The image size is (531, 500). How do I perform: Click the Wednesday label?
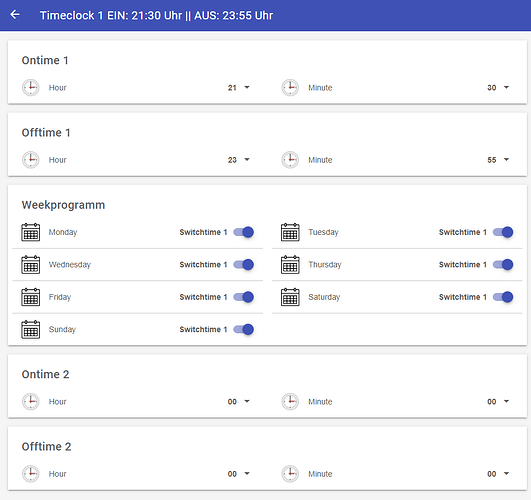[x=70, y=265]
